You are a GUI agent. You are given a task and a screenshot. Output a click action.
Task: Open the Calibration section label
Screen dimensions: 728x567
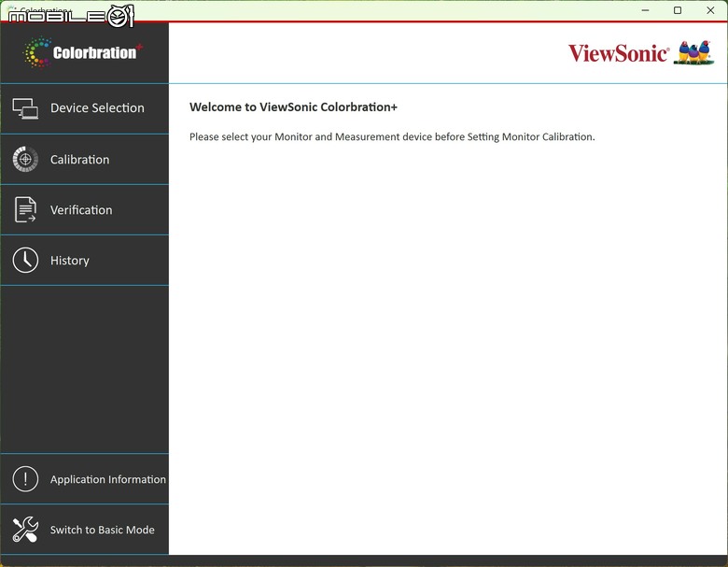coord(80,160)
